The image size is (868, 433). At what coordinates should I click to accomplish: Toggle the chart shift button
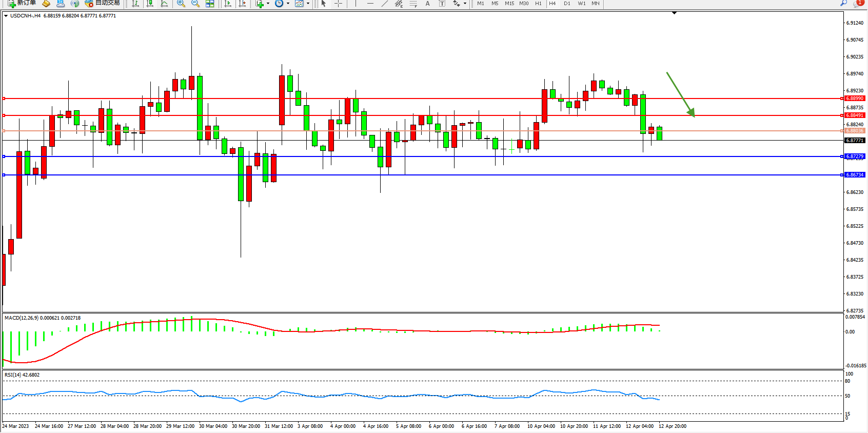pos(242,3)
